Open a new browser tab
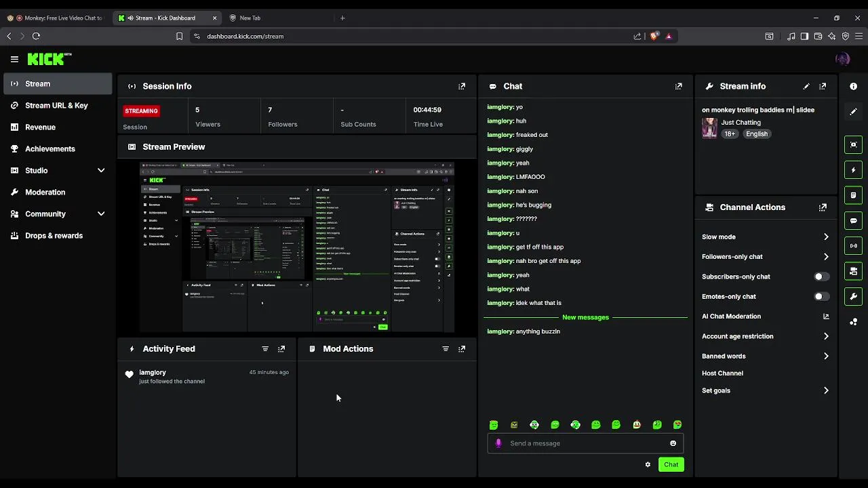 click(x=342, y=18)
